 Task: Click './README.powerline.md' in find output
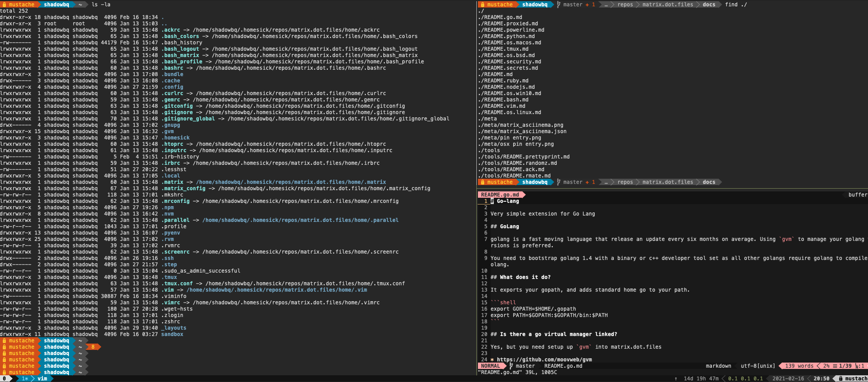pos(511,30)
